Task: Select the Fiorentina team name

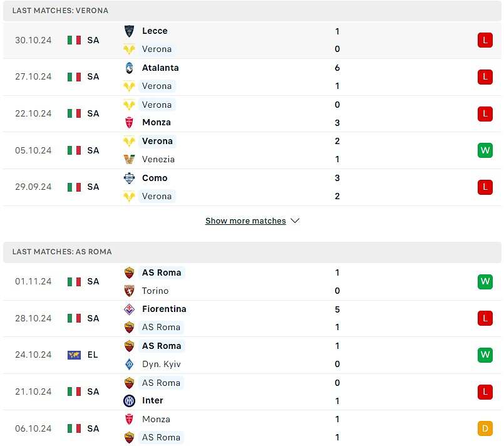Action: pos(164,309)
